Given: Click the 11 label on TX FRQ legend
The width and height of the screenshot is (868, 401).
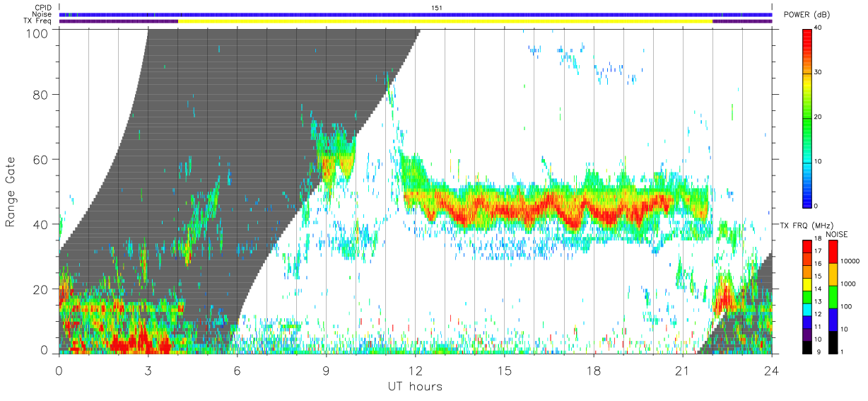Looking at the screenshot, I should point(819,326).
